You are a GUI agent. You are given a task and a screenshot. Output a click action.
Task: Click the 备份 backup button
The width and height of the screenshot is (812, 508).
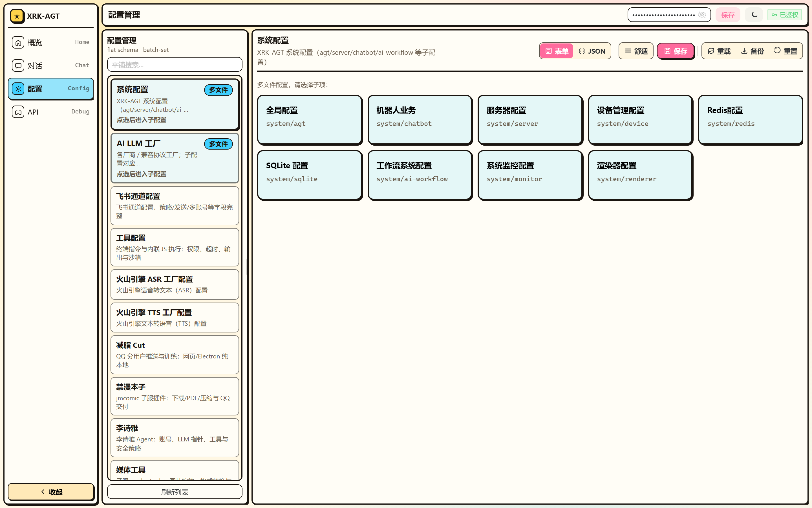(x=752, y=51)
